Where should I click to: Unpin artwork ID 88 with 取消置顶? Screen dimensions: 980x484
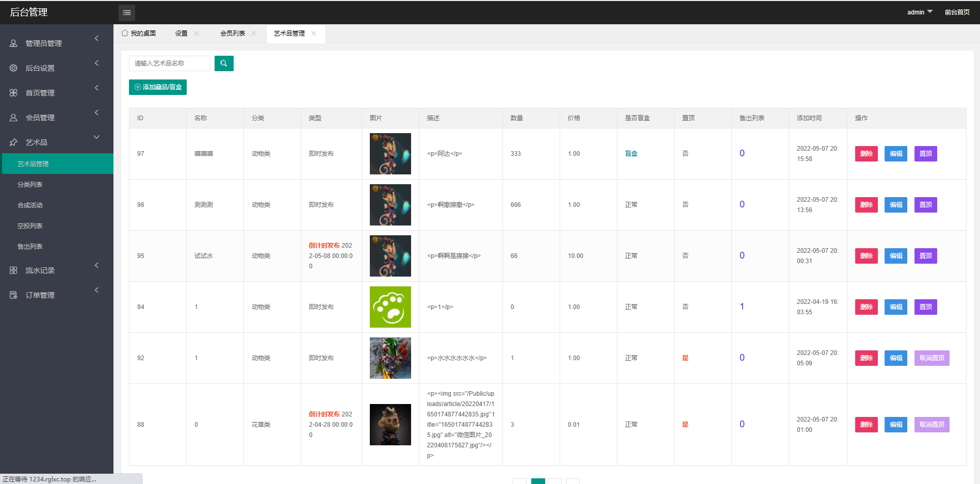pyautogui.click(x=932, y=425)
